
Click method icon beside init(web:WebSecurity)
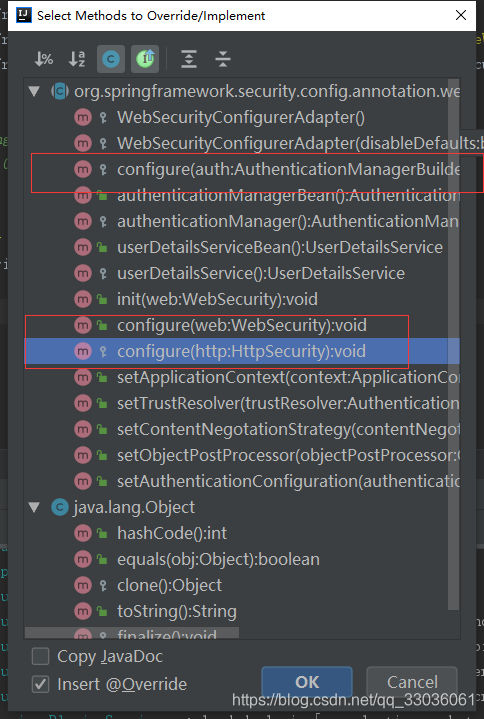click(x=82, y=299)
